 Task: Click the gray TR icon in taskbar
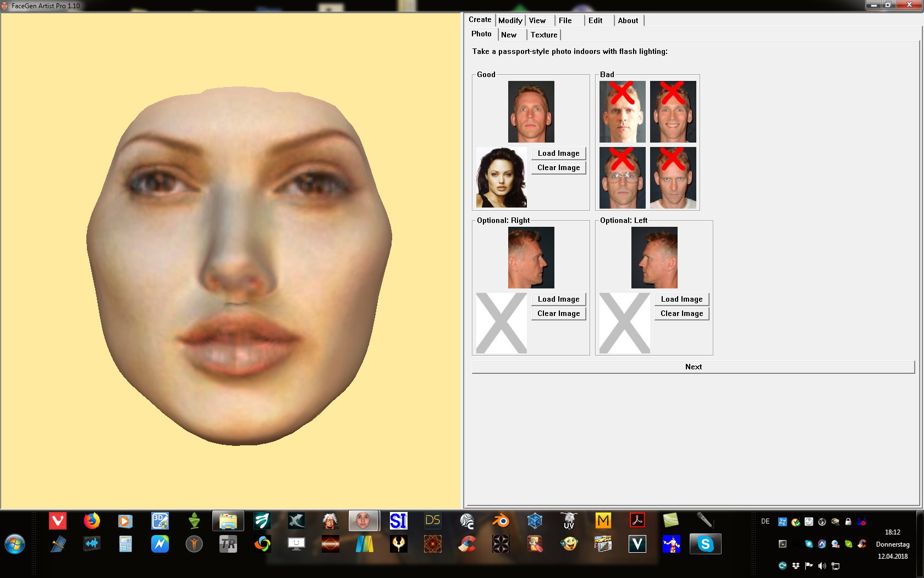pos(228,544)
